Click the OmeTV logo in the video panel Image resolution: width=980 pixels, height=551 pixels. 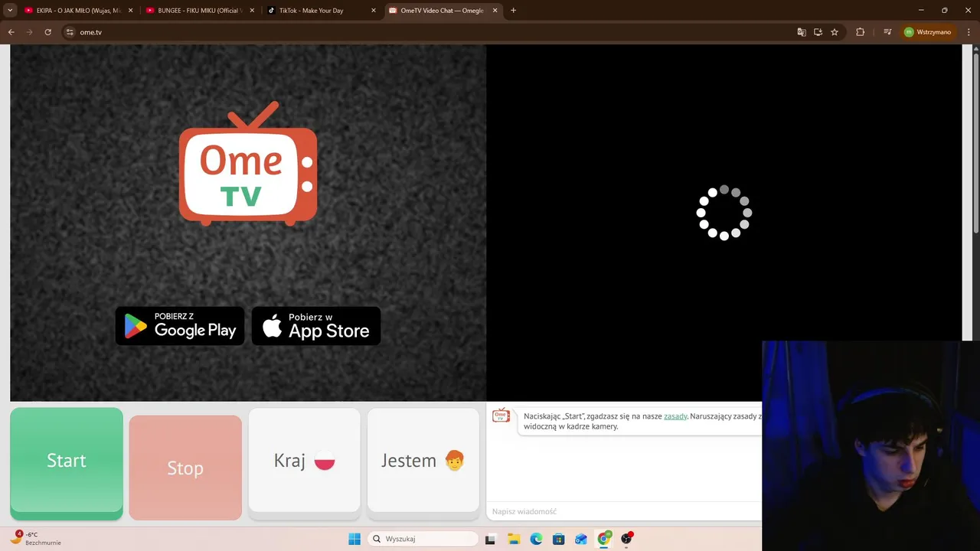click(x=247, y=164)
